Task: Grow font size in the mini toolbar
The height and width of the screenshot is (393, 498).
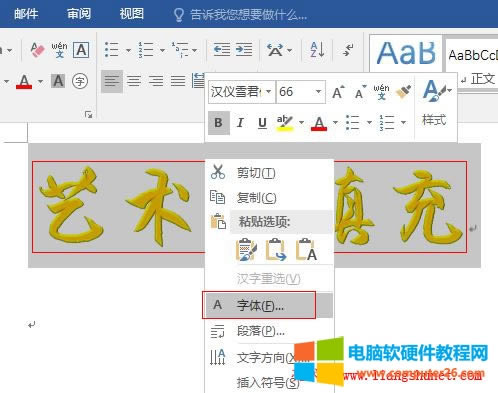Action: tap(338, 92)
